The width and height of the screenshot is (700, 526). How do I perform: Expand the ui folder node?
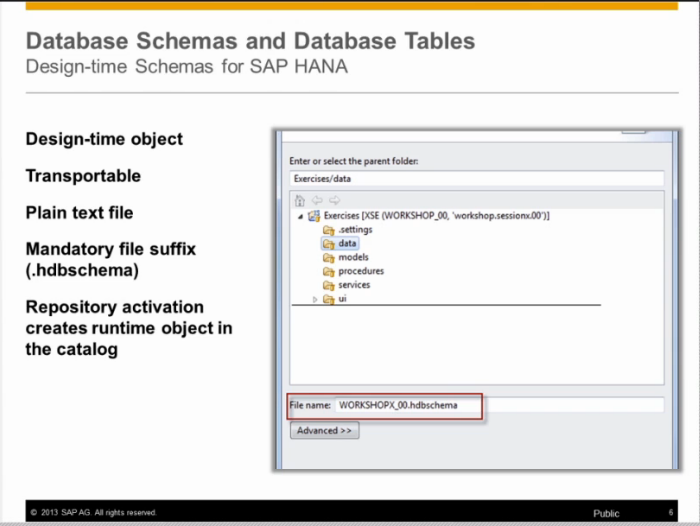tap(315, 299)
